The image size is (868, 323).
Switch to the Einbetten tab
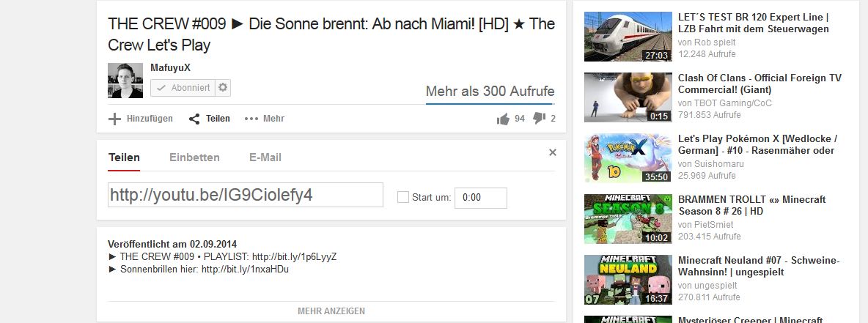[194, 157]
